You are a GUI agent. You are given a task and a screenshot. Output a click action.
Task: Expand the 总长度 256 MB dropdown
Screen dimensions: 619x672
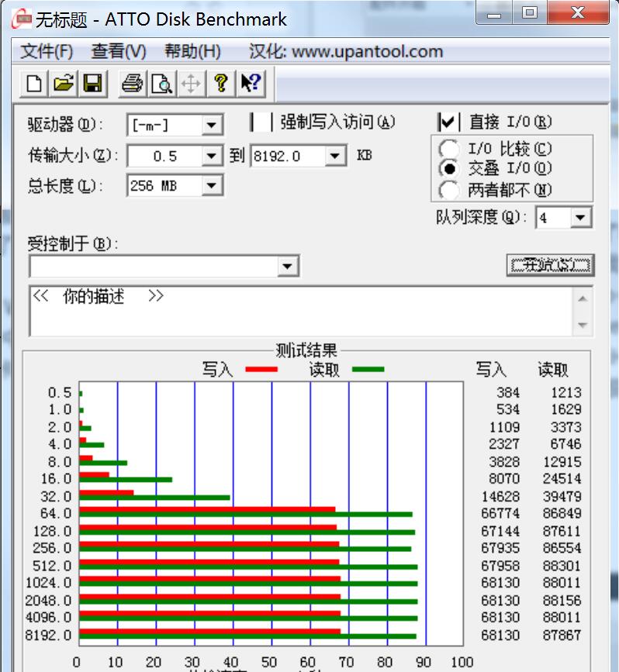coord(212,185)
